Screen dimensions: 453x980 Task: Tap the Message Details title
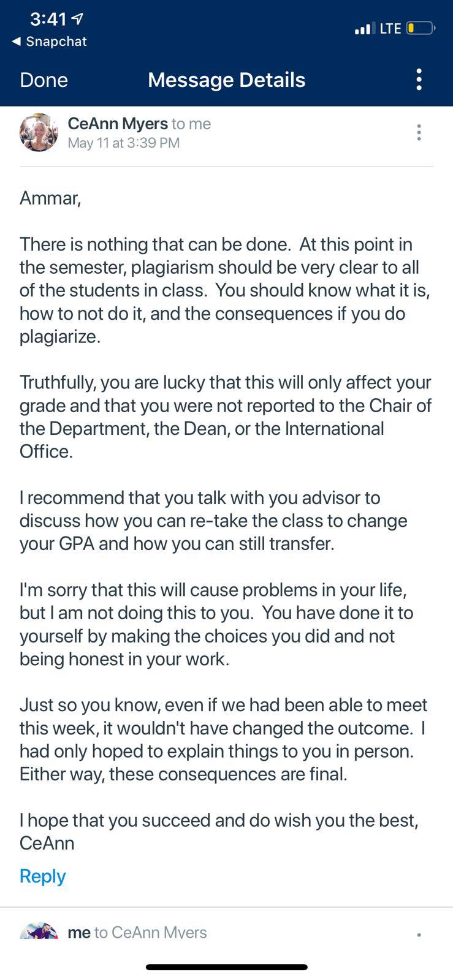tap(226, 80)
